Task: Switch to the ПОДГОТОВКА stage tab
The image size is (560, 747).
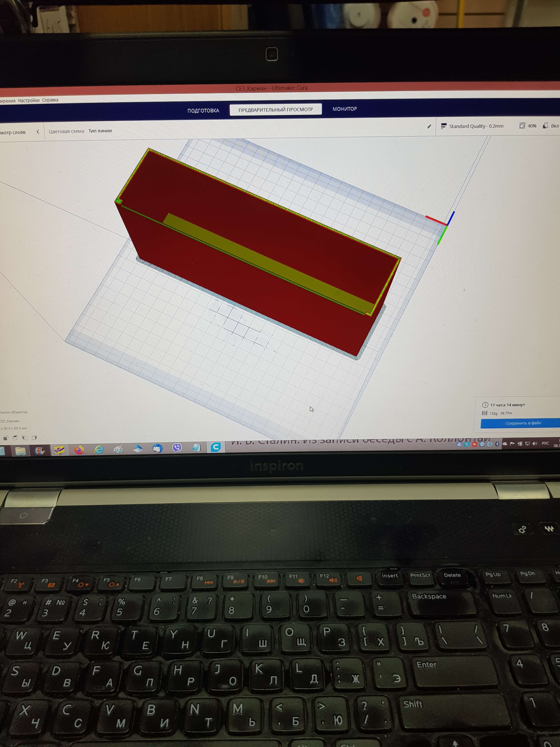Action: pyautogui.click(x=203, y=110)
